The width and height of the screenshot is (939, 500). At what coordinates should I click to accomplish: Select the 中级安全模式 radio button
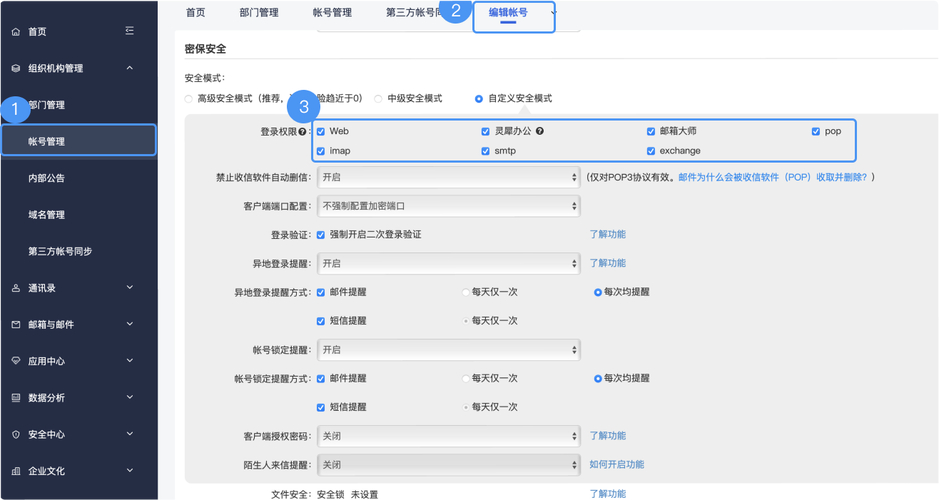(379, 99)
